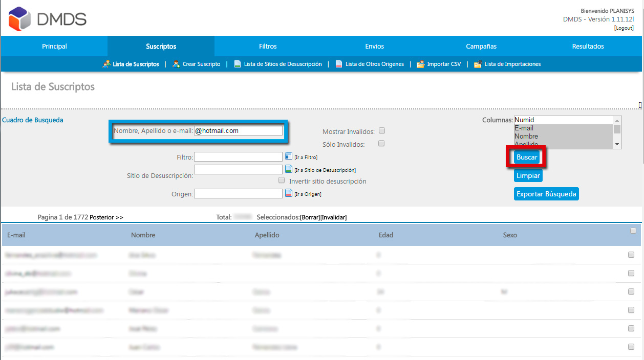
Task: Select Numid in the Columnas list
Action: tap(564, 120)
